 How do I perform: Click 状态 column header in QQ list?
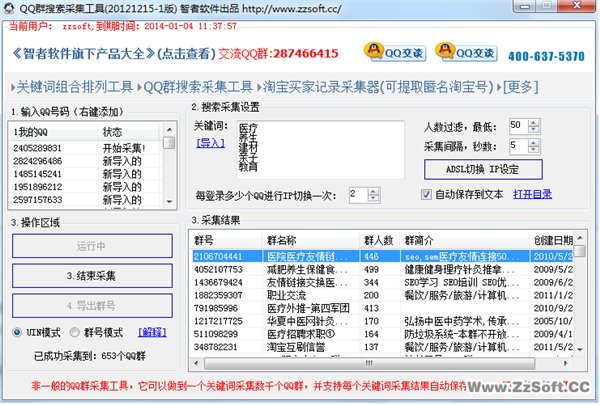(130, 132)
